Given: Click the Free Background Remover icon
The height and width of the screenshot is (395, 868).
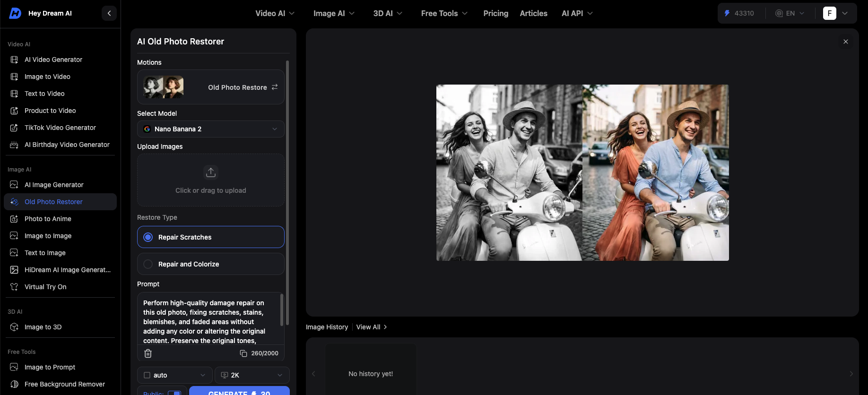Looking at the screenshot, I should tap(14, 384).
